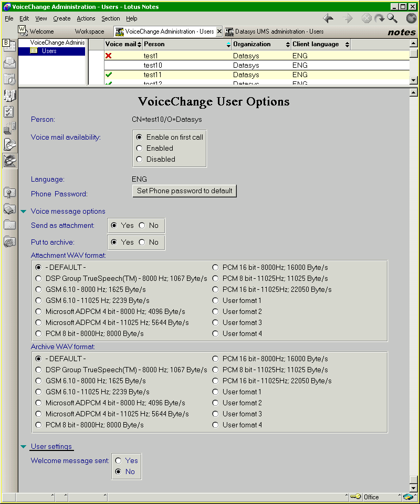This screenshot has width=420, height=504.
Task: Click the red X mark for test1
Action: point(108,56)
